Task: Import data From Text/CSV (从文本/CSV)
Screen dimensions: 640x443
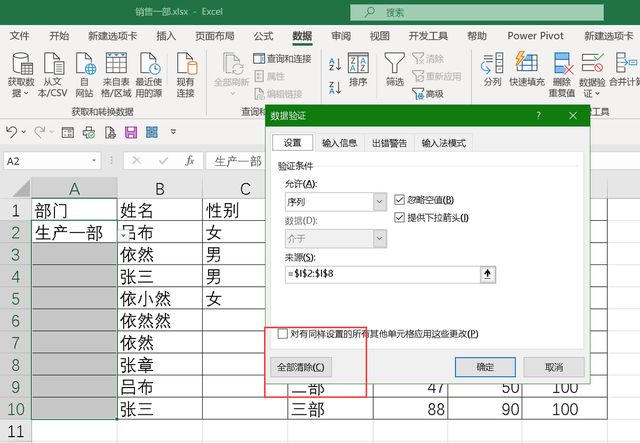Action: pos(53,75)
